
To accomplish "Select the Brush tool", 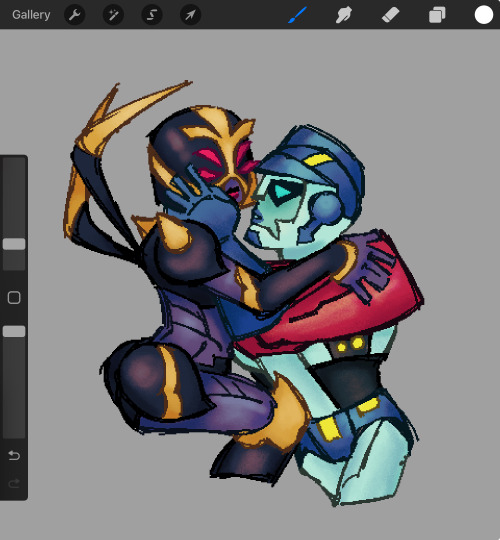I will point(297,15).
